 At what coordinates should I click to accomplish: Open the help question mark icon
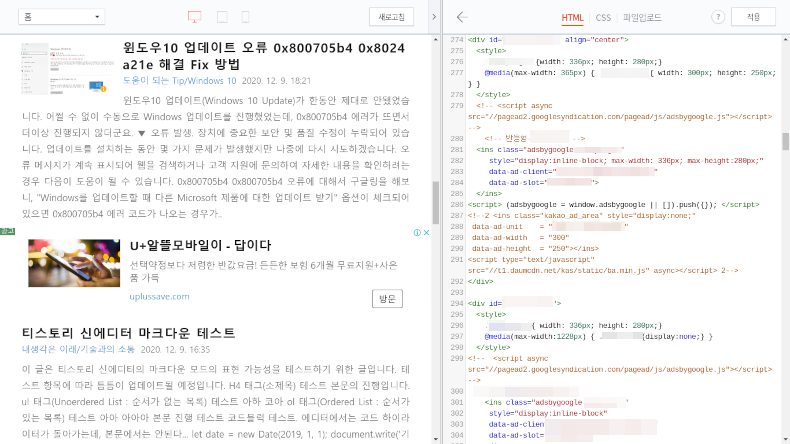pos(718,17)
